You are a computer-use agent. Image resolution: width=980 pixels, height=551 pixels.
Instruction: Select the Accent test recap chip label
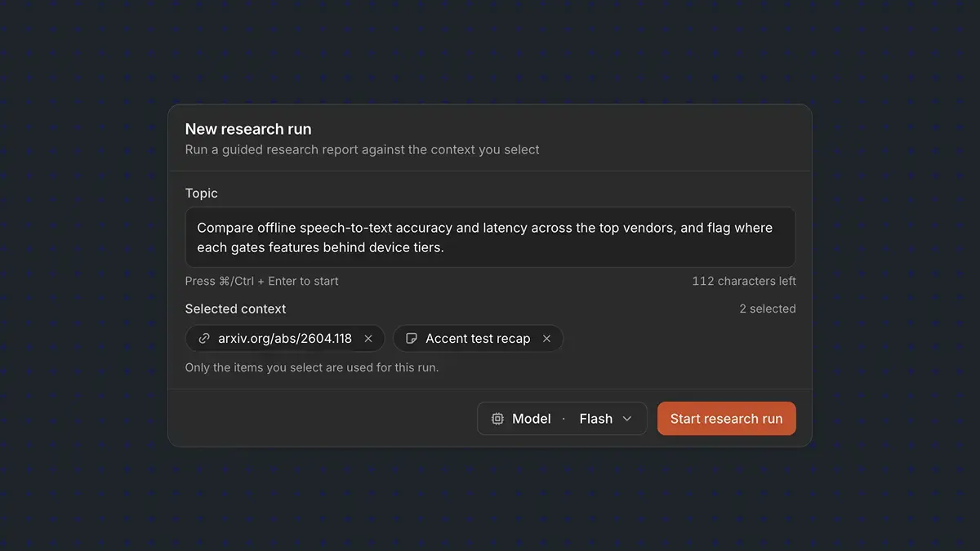[478, 339]
